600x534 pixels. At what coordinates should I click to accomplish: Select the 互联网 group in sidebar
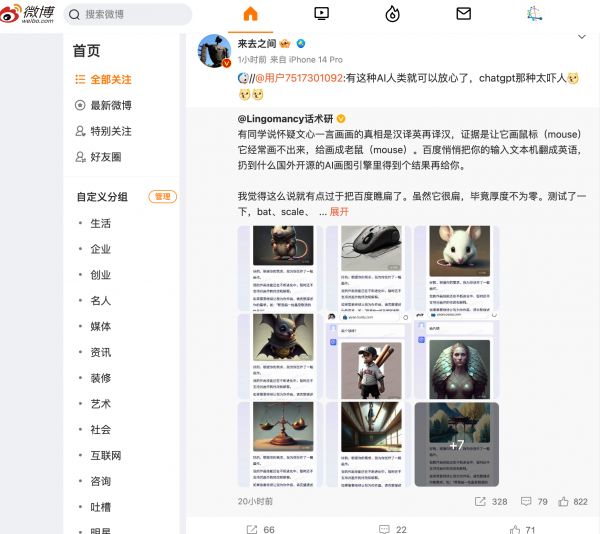[x=106, y=456]
